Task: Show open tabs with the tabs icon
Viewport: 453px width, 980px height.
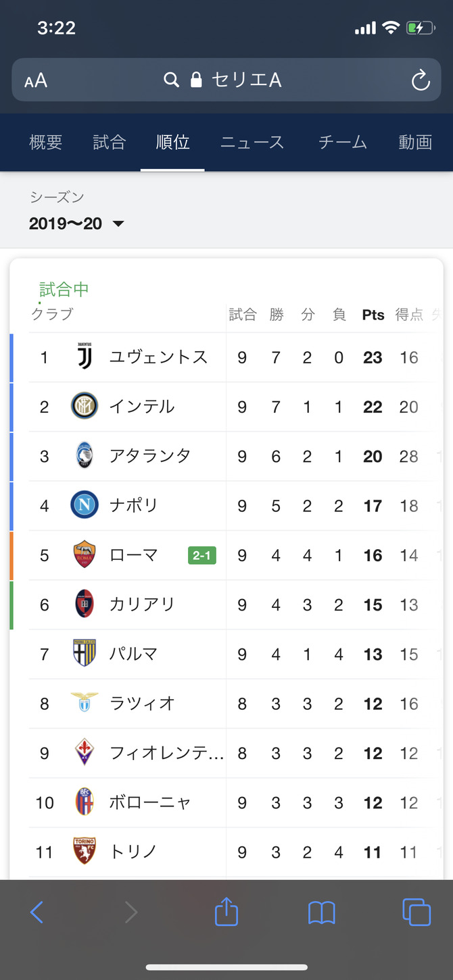Action: pyautogui.click(x=416, y=912)
